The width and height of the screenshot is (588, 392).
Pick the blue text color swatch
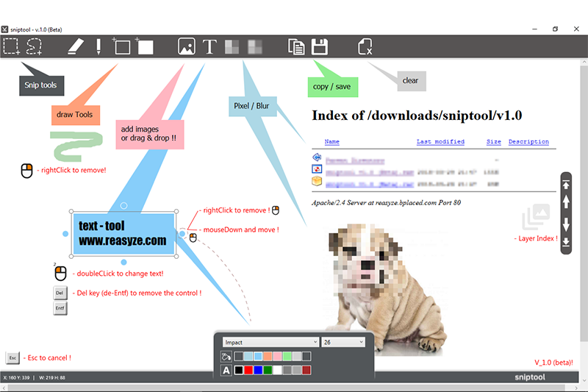pos(258,370)
